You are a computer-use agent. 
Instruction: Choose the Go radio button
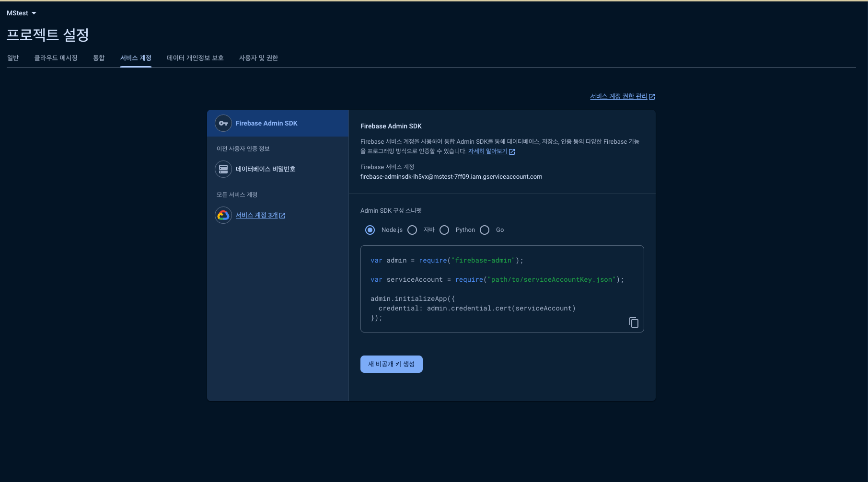tap(485, 230)
